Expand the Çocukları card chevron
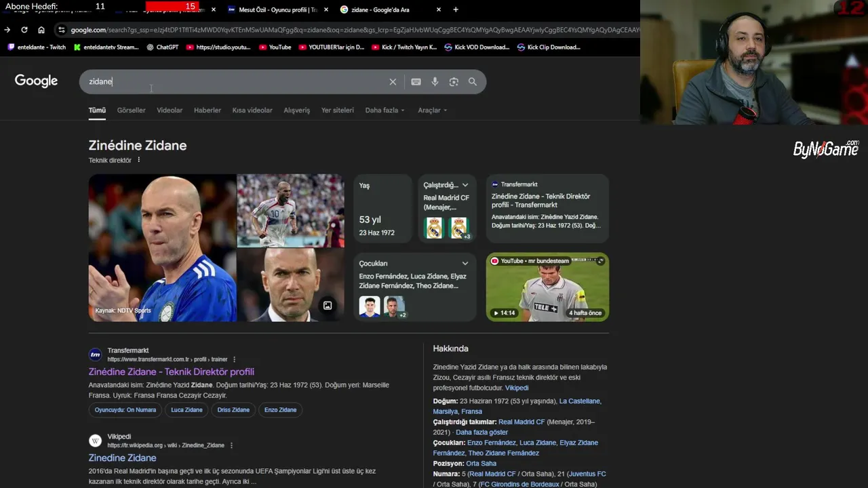The height and width of the screenshot is (488, 868). (x=465, y=264)
